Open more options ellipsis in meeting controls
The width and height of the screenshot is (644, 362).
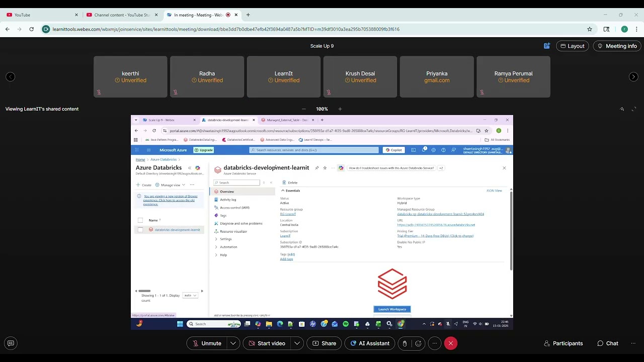435,343
